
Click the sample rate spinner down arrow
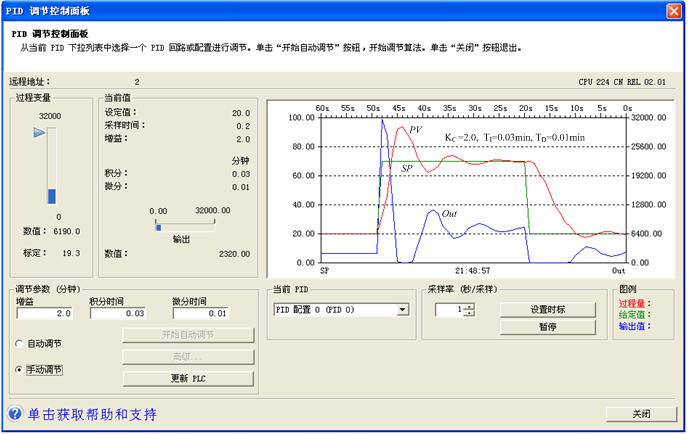click(x=469, y=313)
